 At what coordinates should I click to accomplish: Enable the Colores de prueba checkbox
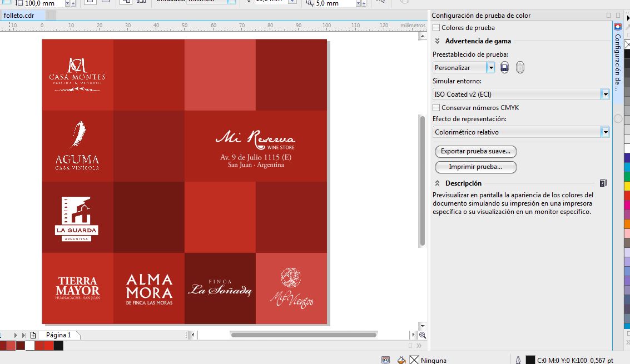[436, 28]
